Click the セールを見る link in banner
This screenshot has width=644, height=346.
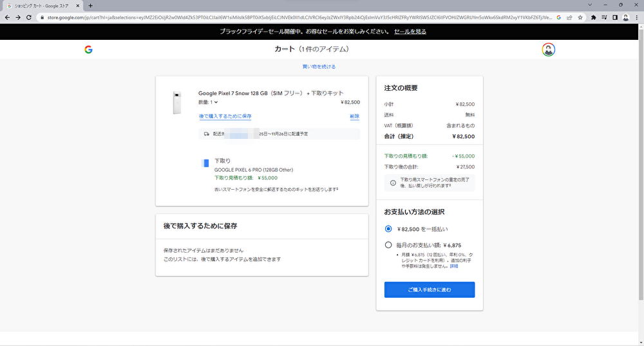point(410,31)
